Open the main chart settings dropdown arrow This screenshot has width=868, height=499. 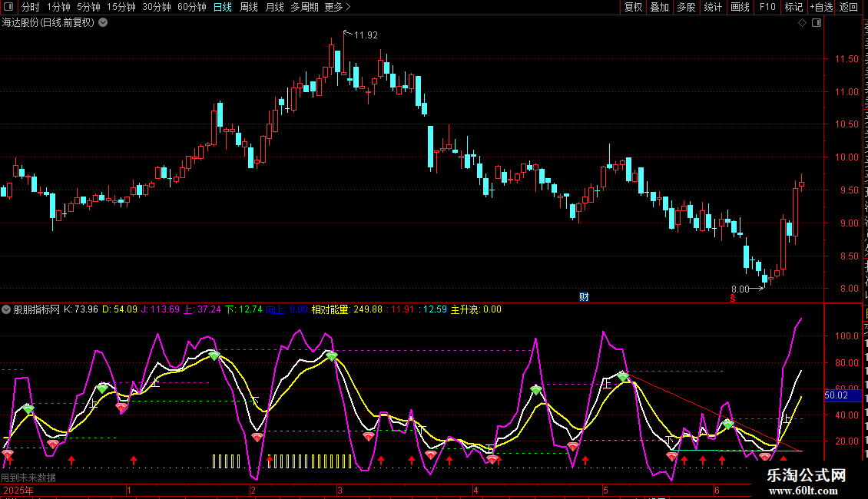tap(103, 23)
